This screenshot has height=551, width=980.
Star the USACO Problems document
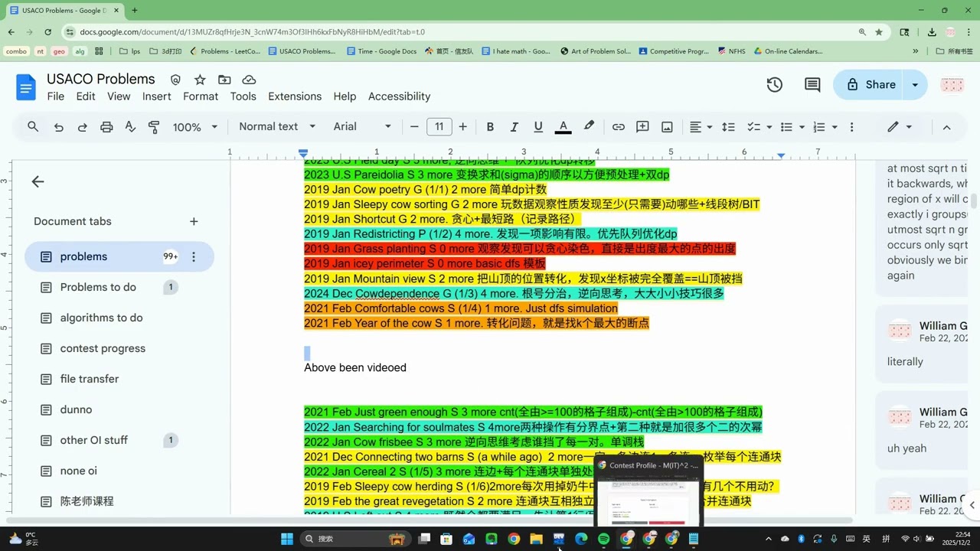pos(200,80)
